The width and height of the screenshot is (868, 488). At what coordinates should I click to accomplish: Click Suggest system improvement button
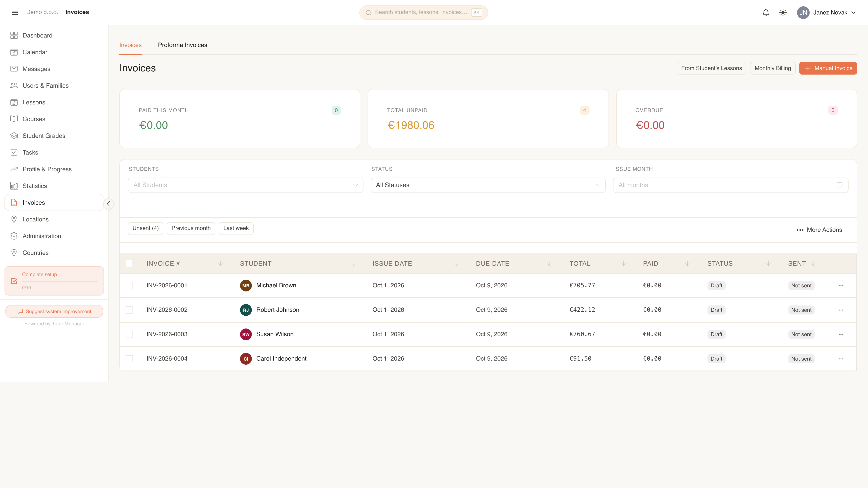coord(54,312)
